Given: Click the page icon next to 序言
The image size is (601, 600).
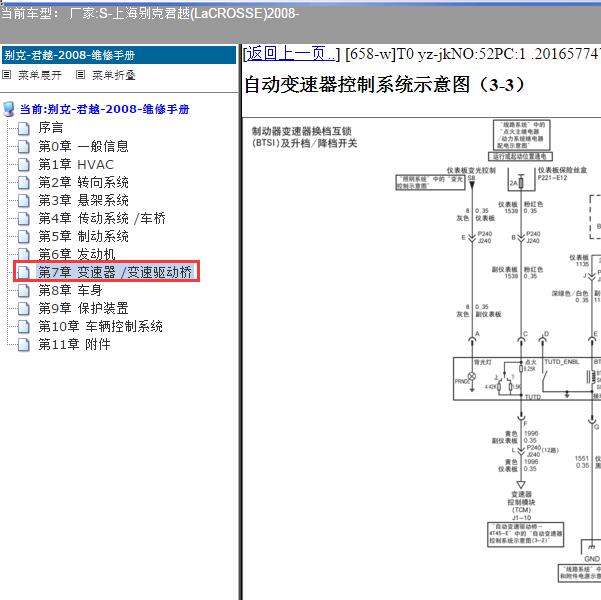Looking at the screenshot, I should [x=24, y=128].
